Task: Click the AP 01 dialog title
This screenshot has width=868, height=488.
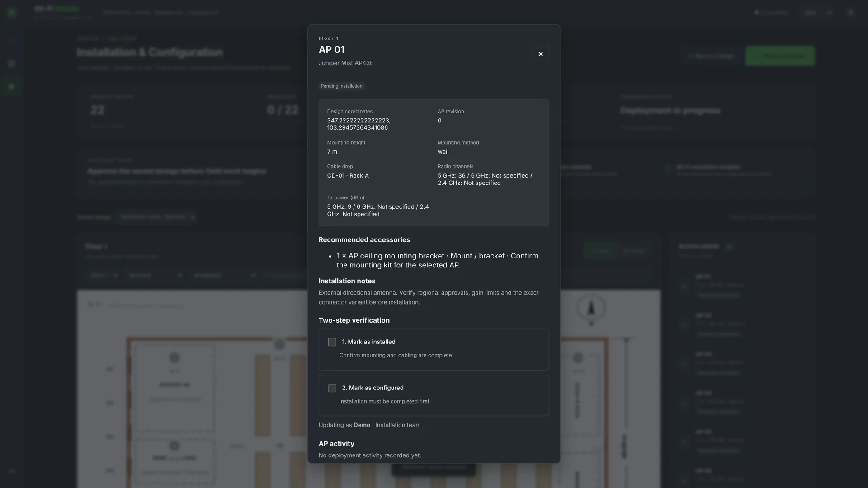Action: pyautogui.click(x=331, y=50)
